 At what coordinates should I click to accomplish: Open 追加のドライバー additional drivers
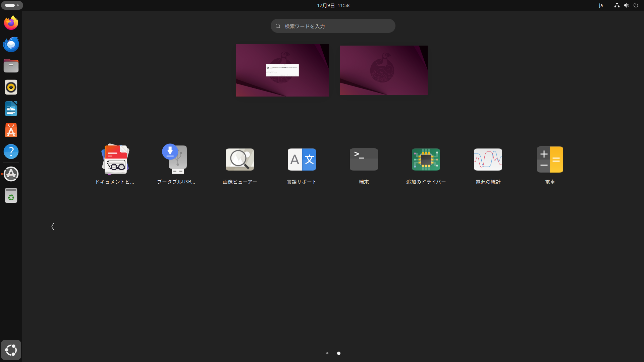(x=426, y=160)
